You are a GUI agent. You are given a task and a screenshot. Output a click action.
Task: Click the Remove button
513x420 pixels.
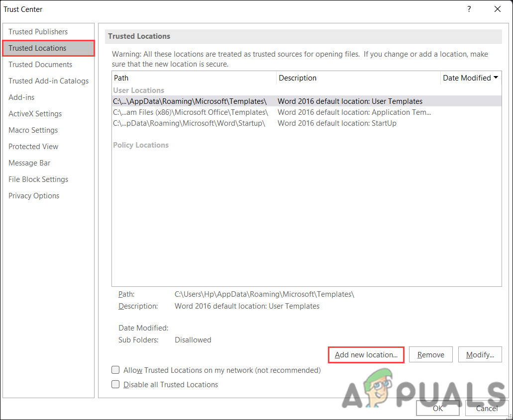coord(430,354)
